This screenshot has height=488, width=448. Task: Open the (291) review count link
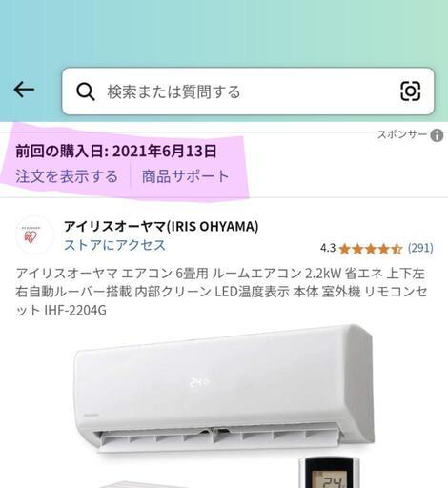(420, 248)
